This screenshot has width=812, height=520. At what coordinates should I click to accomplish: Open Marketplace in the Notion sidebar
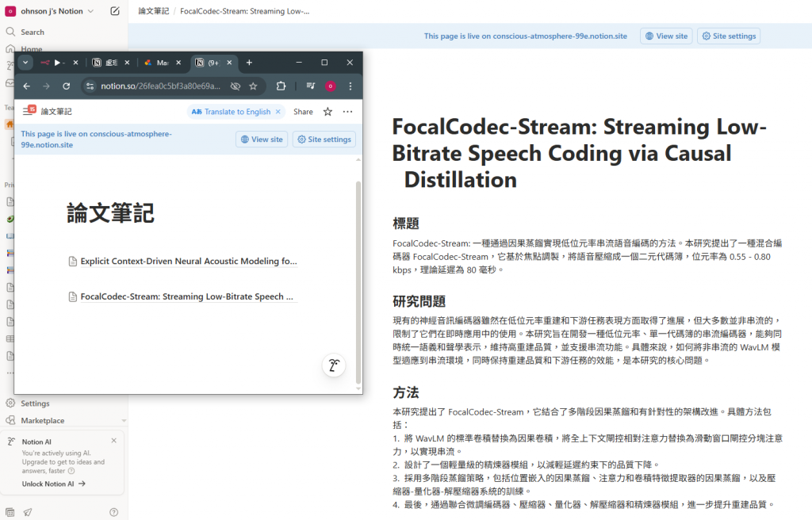[x=43, y=421]
